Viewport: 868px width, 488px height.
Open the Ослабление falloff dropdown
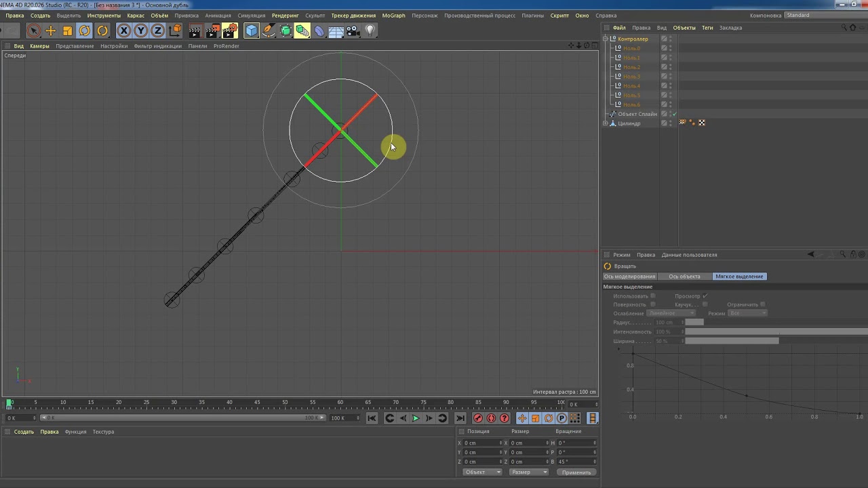(671, 313)
